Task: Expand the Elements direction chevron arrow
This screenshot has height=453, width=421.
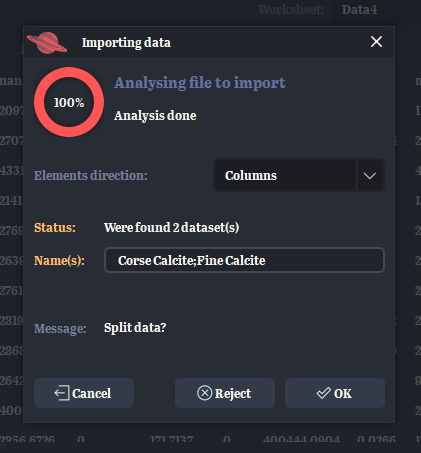Action: (x=370, y=175)
